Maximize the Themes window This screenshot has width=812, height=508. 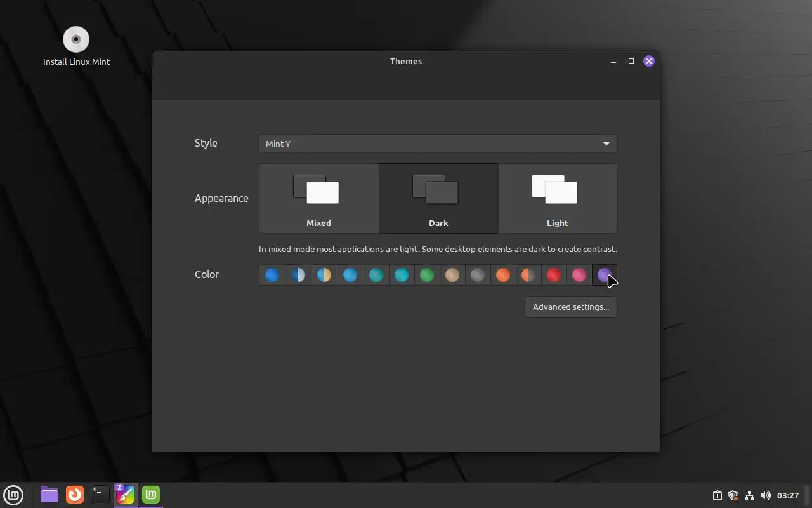pos(631,61)
